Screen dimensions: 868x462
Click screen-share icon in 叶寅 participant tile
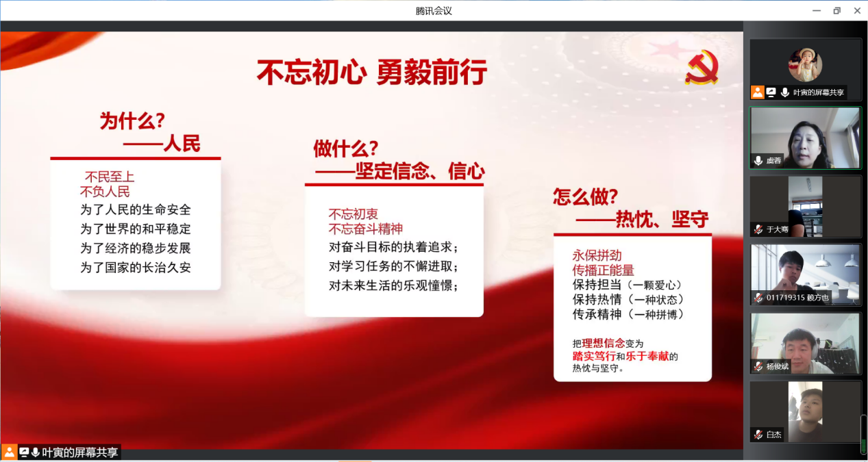coord(771,92)
